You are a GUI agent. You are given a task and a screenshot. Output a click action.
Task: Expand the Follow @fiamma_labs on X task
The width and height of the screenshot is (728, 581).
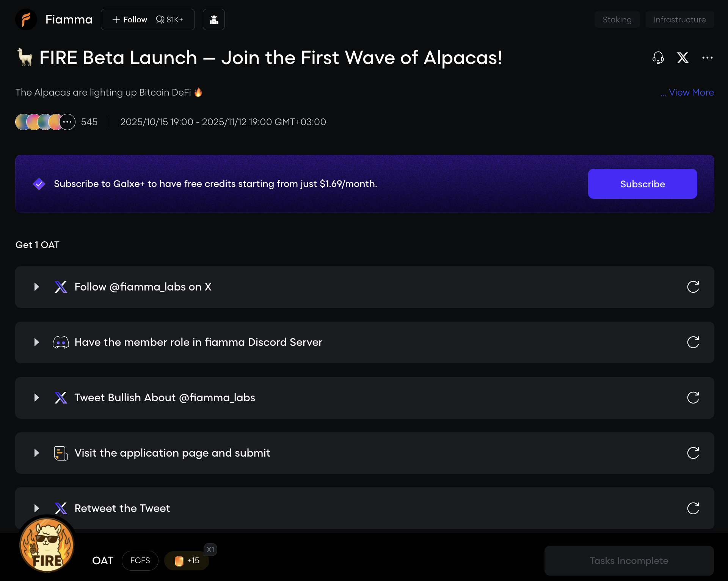(x=37, y=287)
